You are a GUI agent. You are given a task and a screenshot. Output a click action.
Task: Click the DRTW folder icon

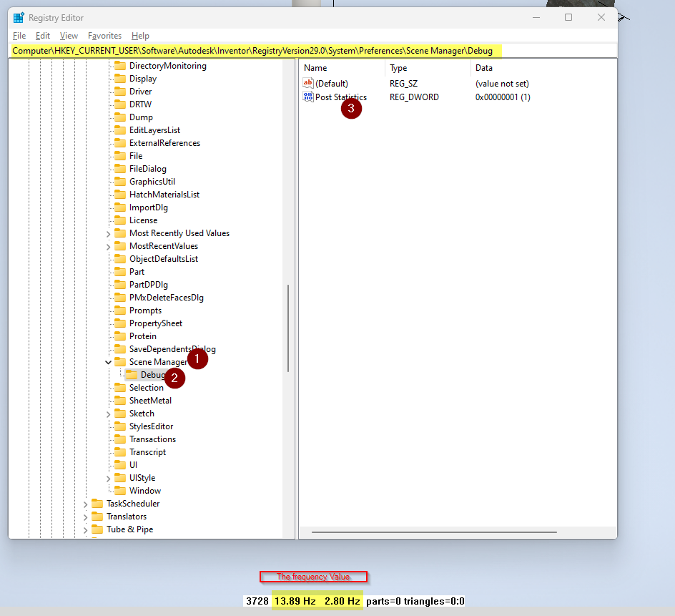(x=120, y=104)
